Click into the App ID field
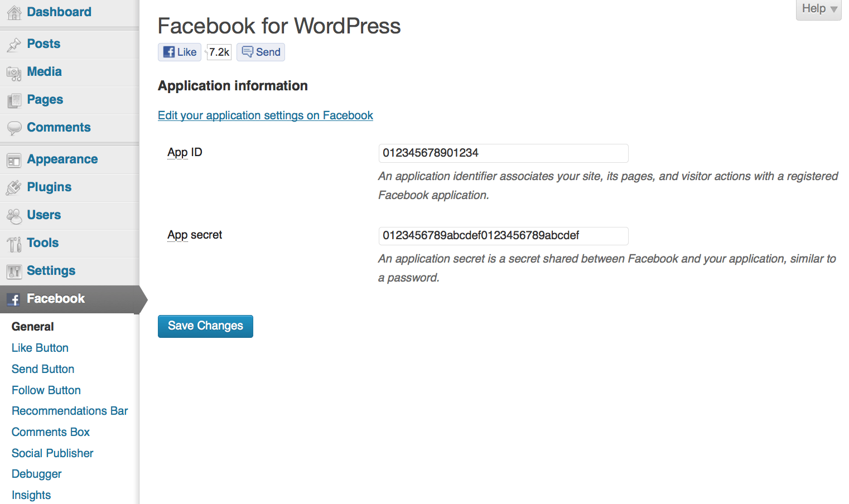Viewport: 849px width, 504px height. pyautogui.click(x=504, y=153)
